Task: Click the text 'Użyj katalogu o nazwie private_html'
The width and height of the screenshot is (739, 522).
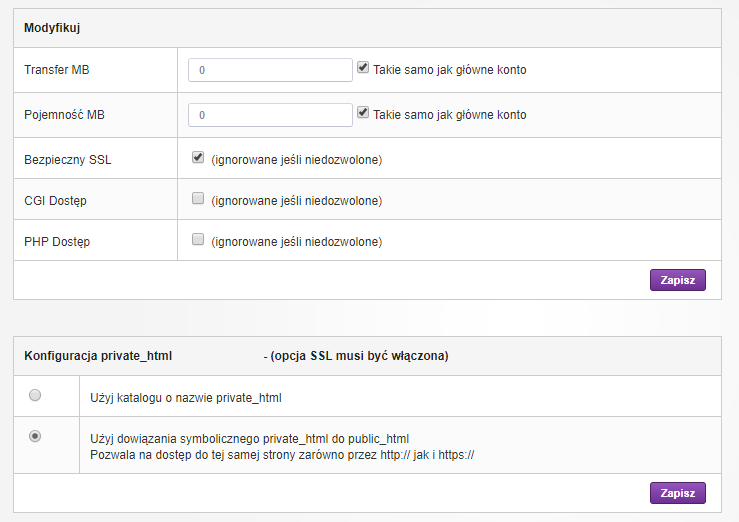Action: coord(186,397)
